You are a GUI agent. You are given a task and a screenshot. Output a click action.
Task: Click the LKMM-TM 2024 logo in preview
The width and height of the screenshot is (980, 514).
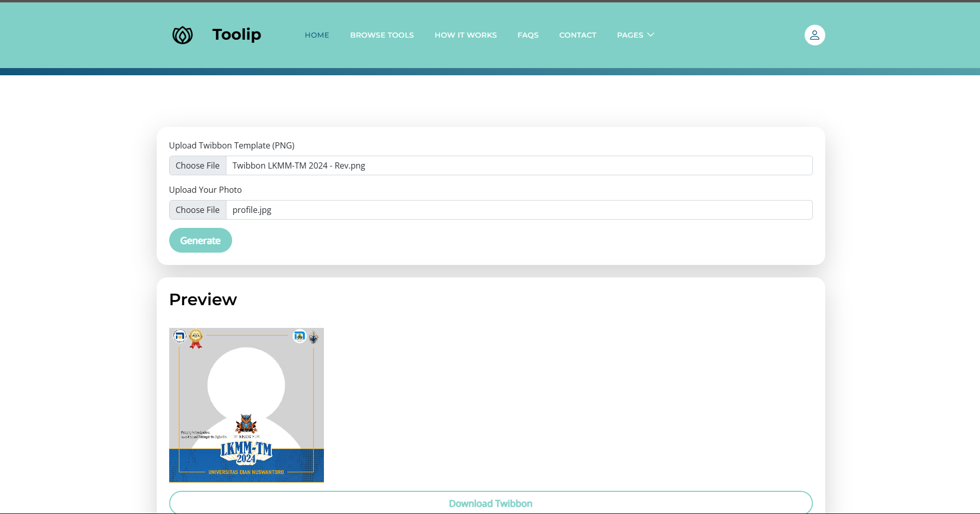(246, 452)
